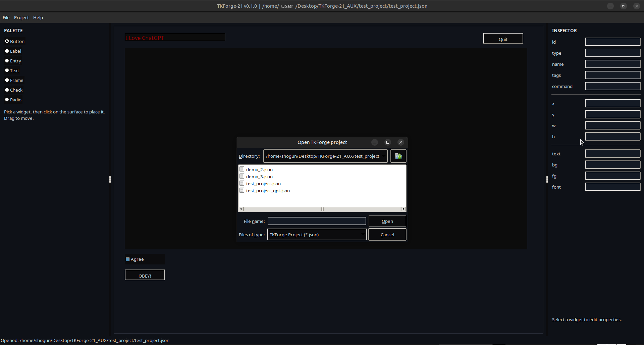Viewport: 644px width, 345px height.
Task: Click the test_project.json file icon
Action: pyautogui.click(x=242, y=183)
